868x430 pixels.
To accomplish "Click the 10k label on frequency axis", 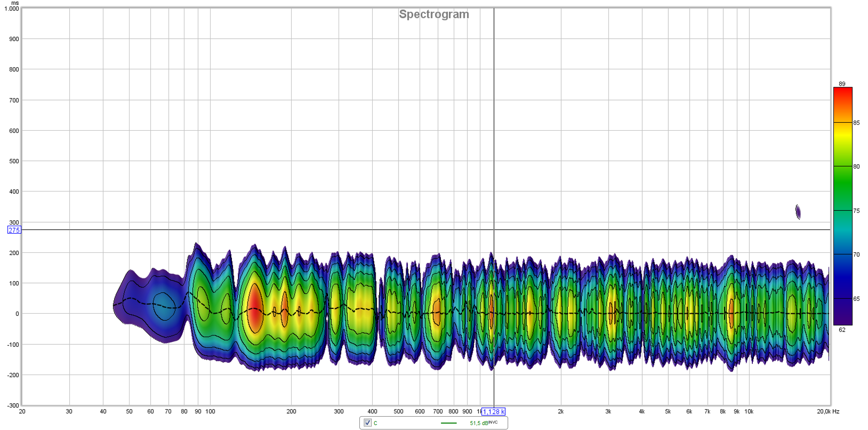I will [x=749, y=411].
